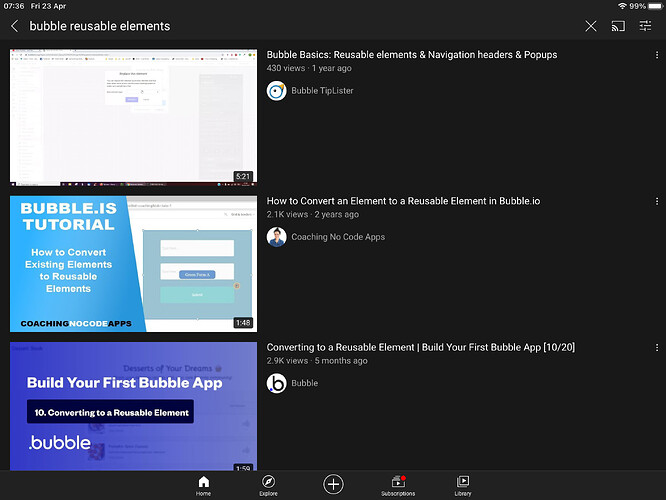Image resolution: width=666 pixels, height=500 pixels.
Task: Play the Bubble Basics video thumbnail
Action: [x=133, y=117]
